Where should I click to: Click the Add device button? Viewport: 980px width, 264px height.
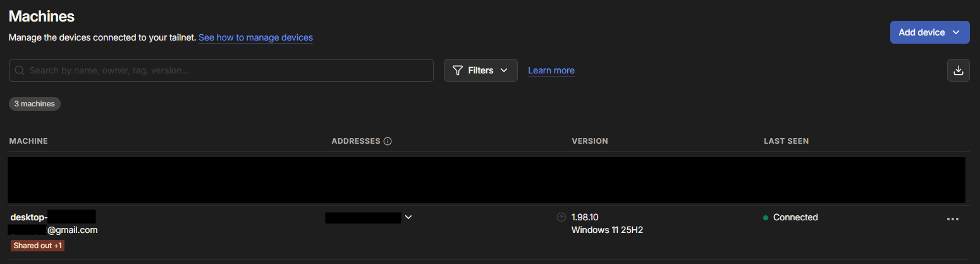point(929,32)
